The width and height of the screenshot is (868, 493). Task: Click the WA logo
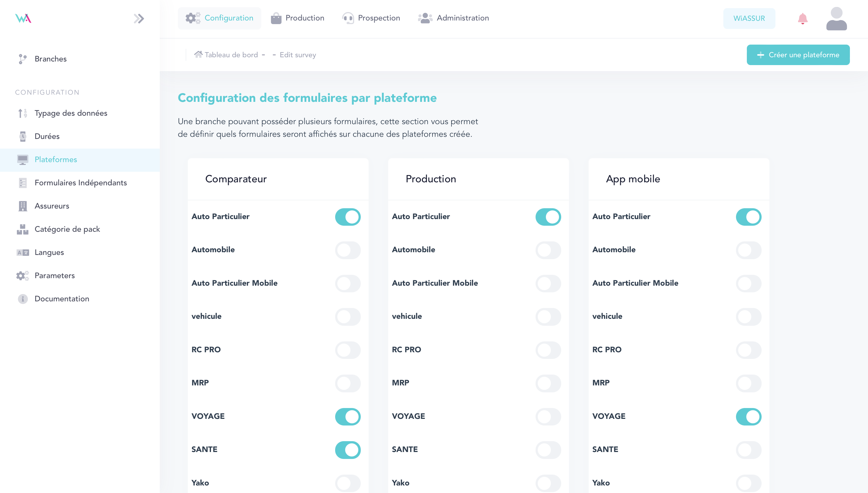(23, 18)
